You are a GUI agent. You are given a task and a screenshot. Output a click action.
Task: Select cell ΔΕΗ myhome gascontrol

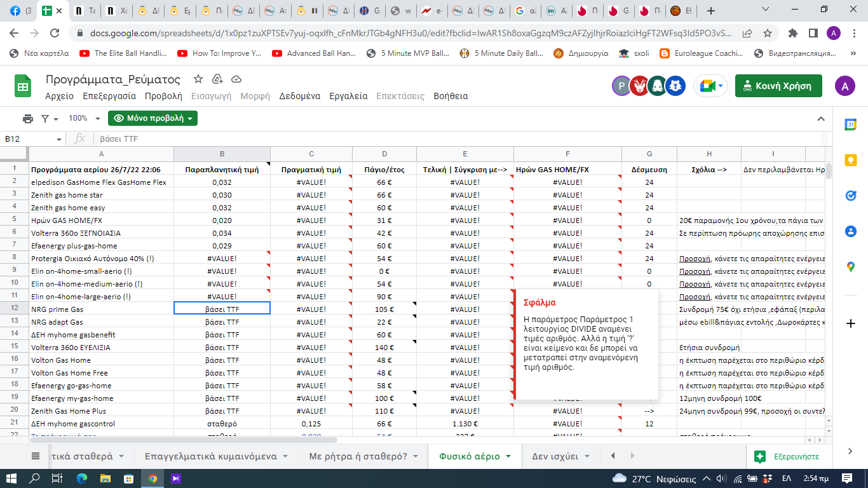click(101, 424)
